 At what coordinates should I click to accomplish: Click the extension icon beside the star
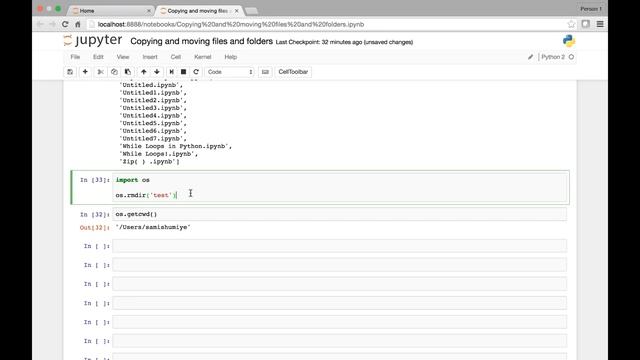[586, 24]
